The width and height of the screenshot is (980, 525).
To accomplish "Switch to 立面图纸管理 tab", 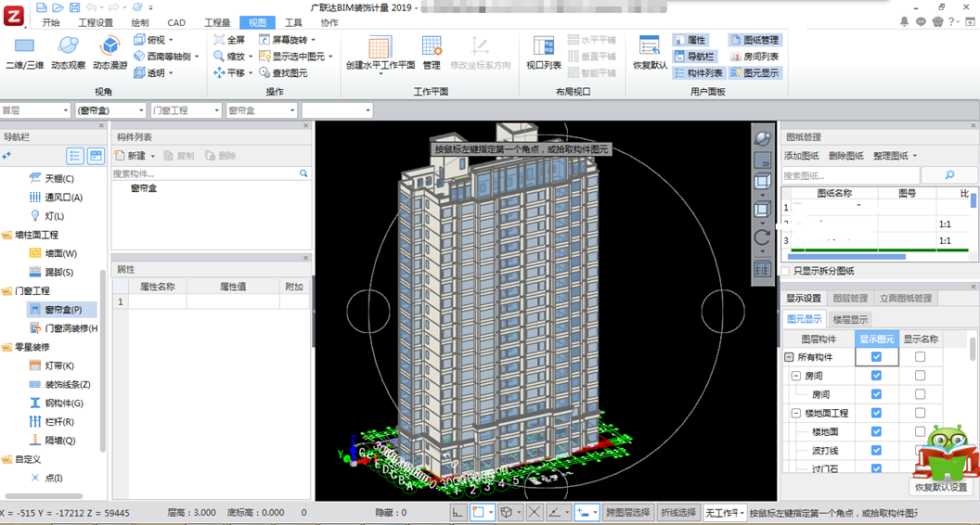I will click(906, 298).
